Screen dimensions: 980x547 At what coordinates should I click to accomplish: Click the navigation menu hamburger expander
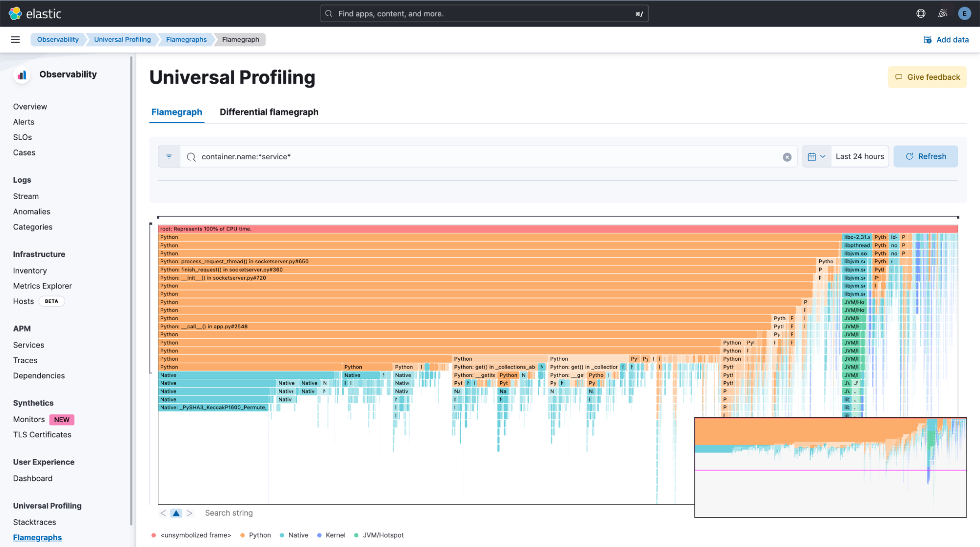(x=15, y=39)
